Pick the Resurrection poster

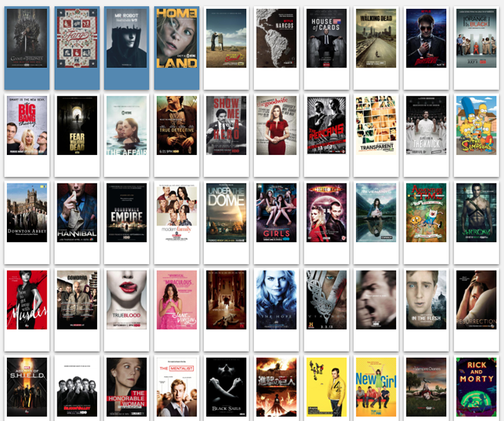click(476, 300)
